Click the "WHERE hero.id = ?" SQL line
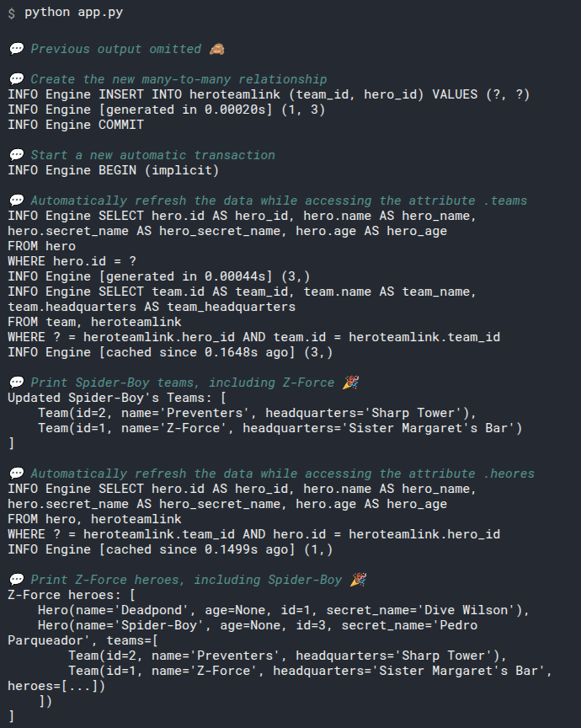 point(72,261)
